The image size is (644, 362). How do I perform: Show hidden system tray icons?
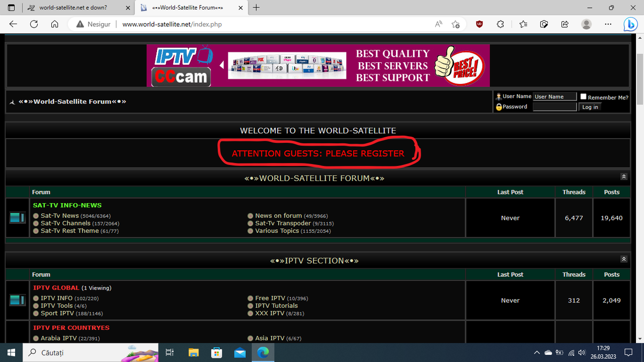coord(537,352)
